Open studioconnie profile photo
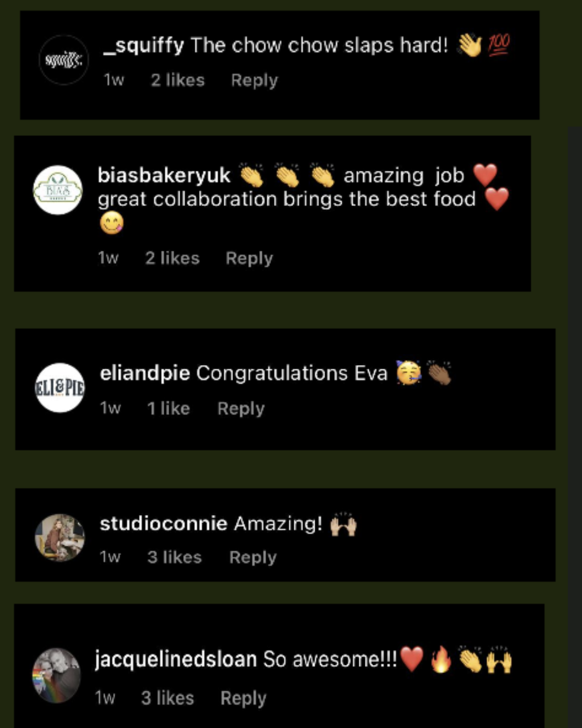Viewport: 582px width, 728px height. pyautogui.click(x=60, y=538)
